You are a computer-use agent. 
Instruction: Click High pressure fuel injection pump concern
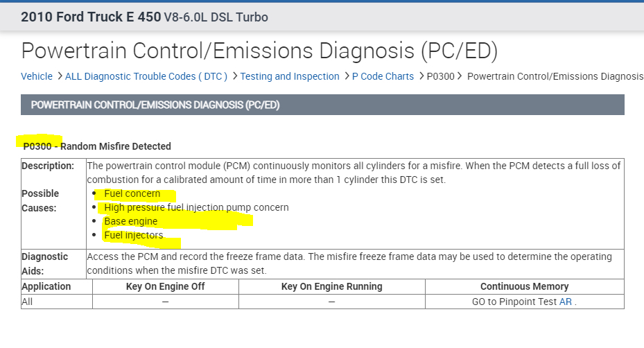coord(196,207)
